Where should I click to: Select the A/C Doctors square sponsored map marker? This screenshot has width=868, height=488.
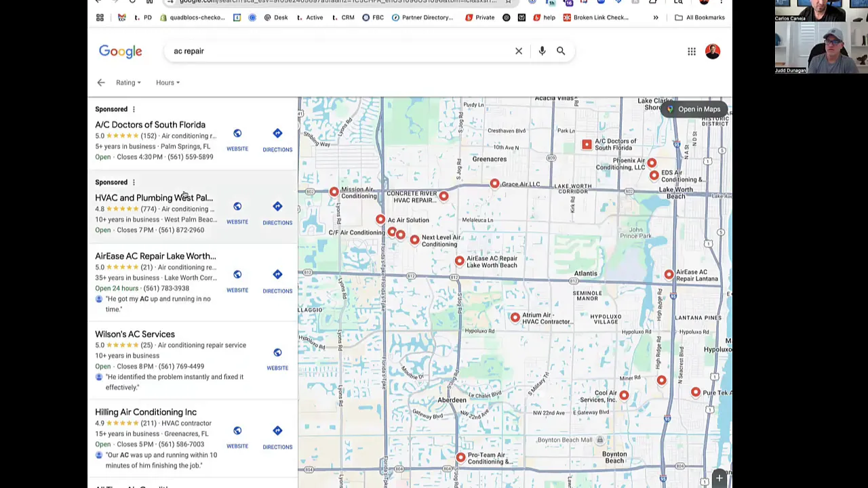(587, 144)
